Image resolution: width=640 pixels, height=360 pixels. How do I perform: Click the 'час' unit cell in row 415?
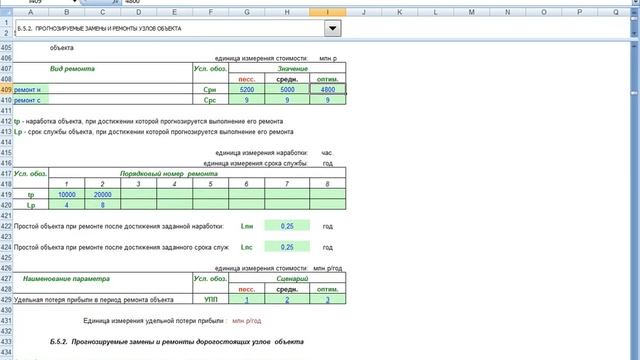coord(327,153)
